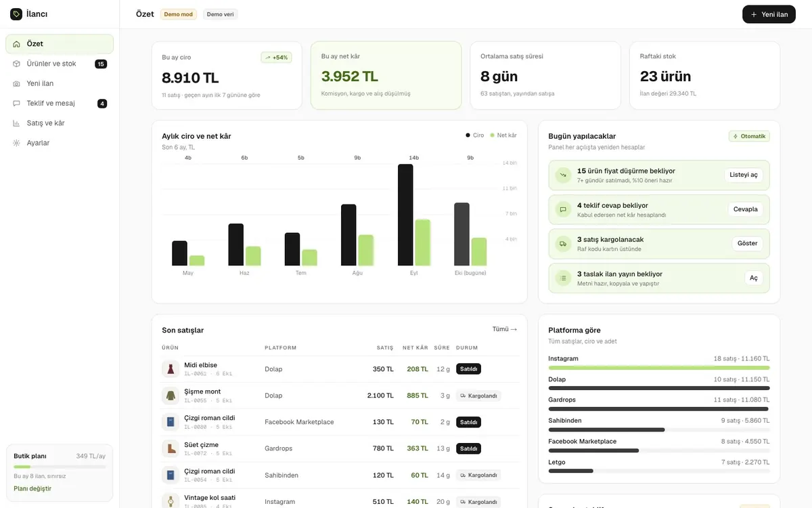
Task: Click the Instagram sales progress bar
Action: [x=659, y=368]
